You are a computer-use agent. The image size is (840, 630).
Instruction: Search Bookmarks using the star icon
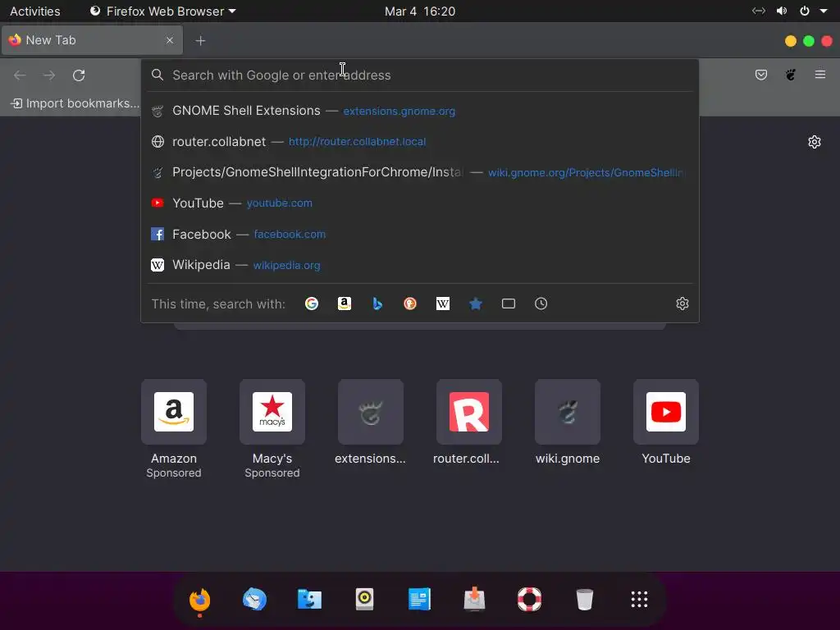click(476, 304)
